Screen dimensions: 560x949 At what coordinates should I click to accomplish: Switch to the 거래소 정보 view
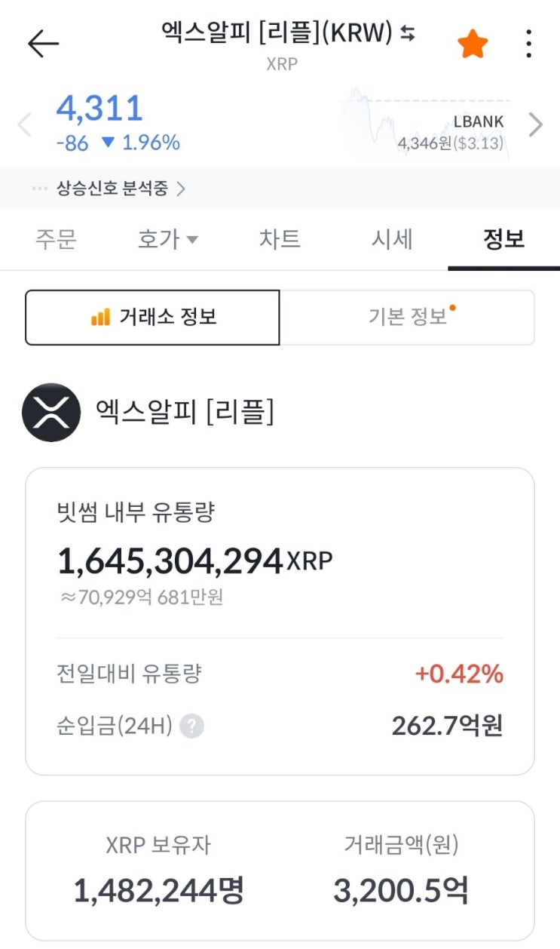(x=153, y=317)
